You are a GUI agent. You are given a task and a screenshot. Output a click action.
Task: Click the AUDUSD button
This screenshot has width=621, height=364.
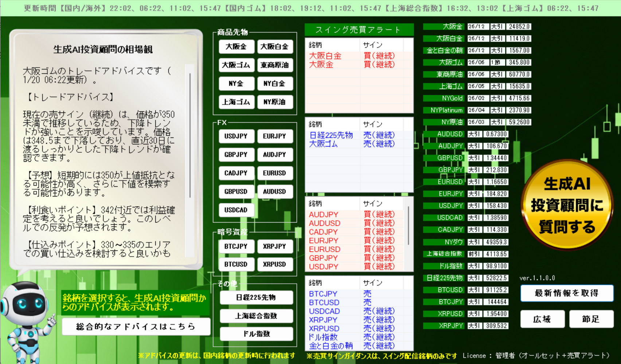[x=275, y=191]
